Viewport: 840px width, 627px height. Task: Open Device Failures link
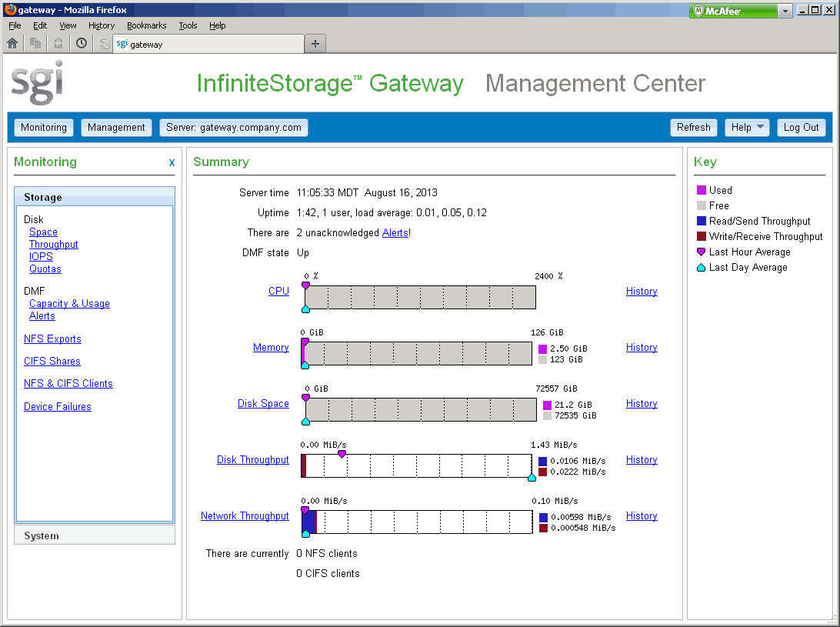tap(58, 407)
